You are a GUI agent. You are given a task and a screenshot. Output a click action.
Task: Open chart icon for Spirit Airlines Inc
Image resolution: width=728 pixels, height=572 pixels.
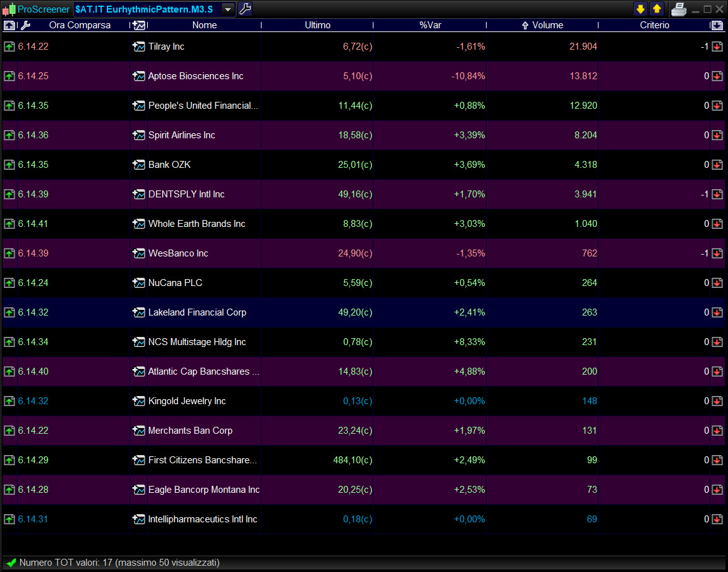click(139, 135)
